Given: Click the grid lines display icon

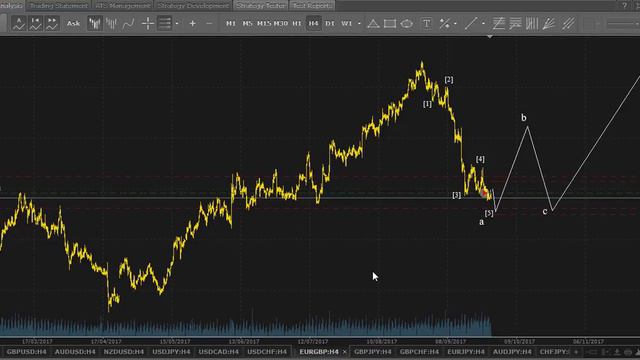Looking at the screenshot, I should tap(164, 23).
